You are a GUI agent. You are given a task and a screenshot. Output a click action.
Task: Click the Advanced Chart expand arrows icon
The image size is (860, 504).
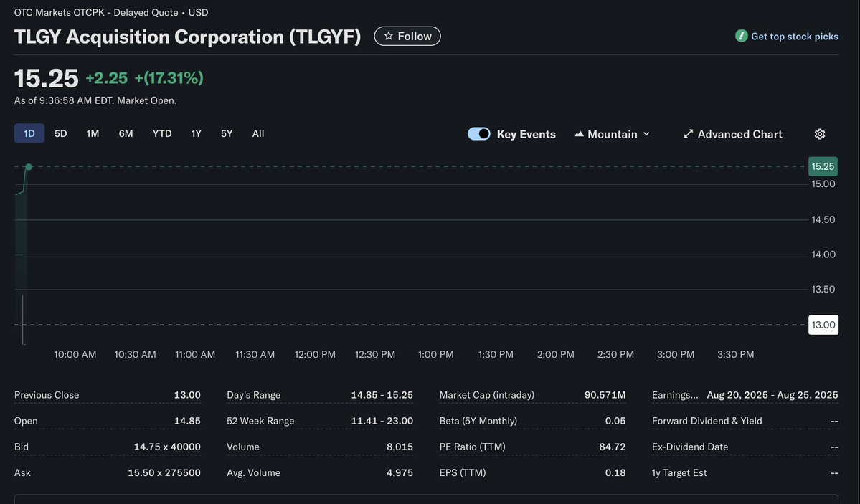coord(689,134)
